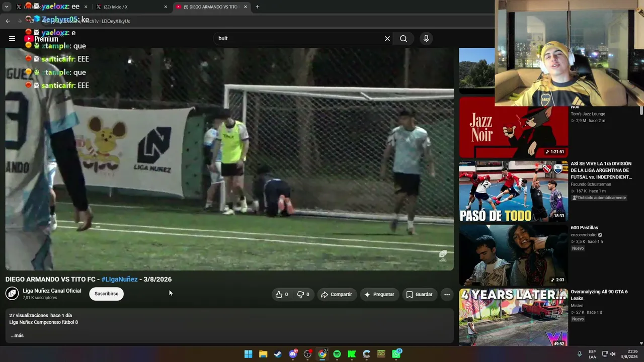Image resolution: width=644 pixels, height=362 pixels.
Task: Go back with browser back arrow
Action: pos(8,21)
